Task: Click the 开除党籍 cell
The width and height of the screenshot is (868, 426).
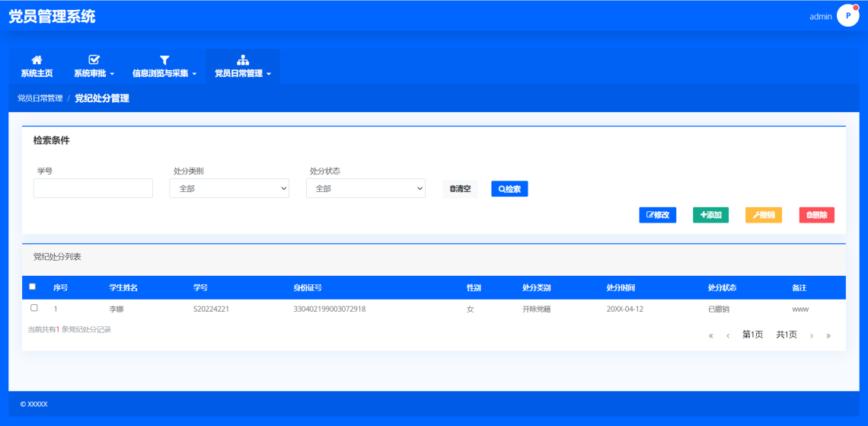Action: pos(537,309)
